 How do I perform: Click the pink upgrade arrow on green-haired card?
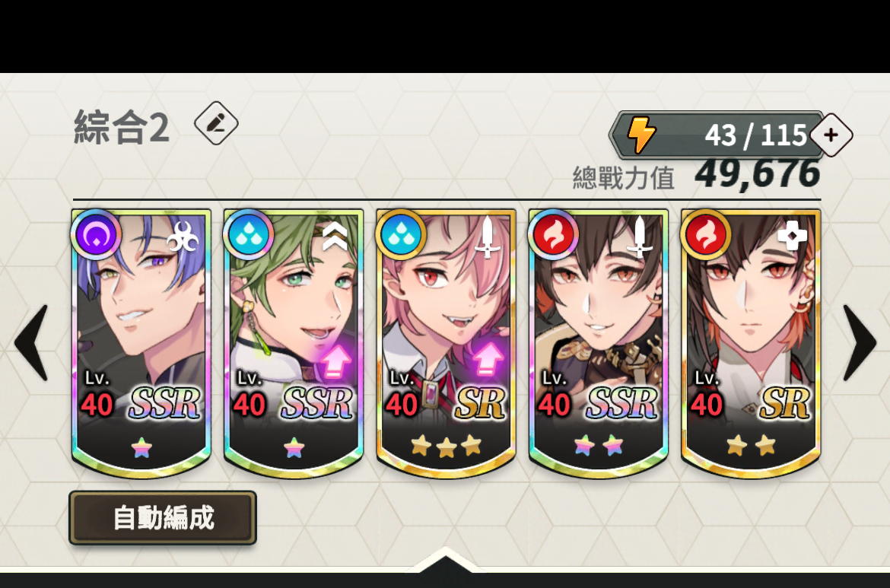coord(336,361)
